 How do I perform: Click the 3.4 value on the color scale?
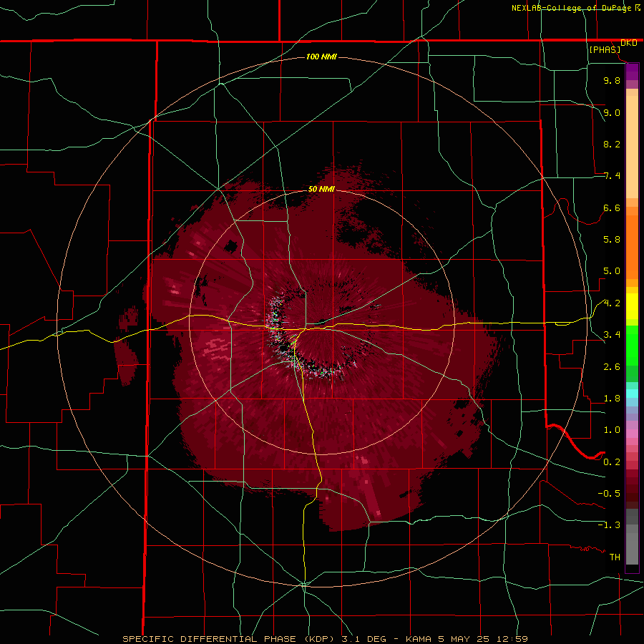coord(612,335)
